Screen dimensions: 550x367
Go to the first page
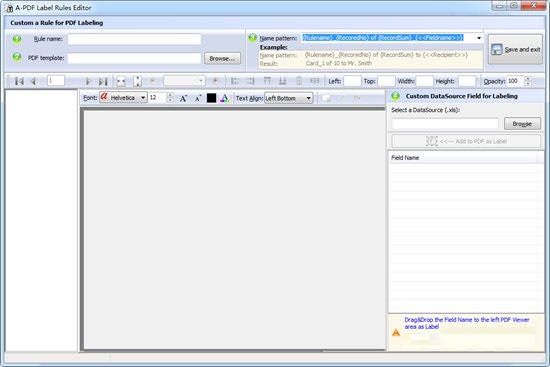[19, 81]
